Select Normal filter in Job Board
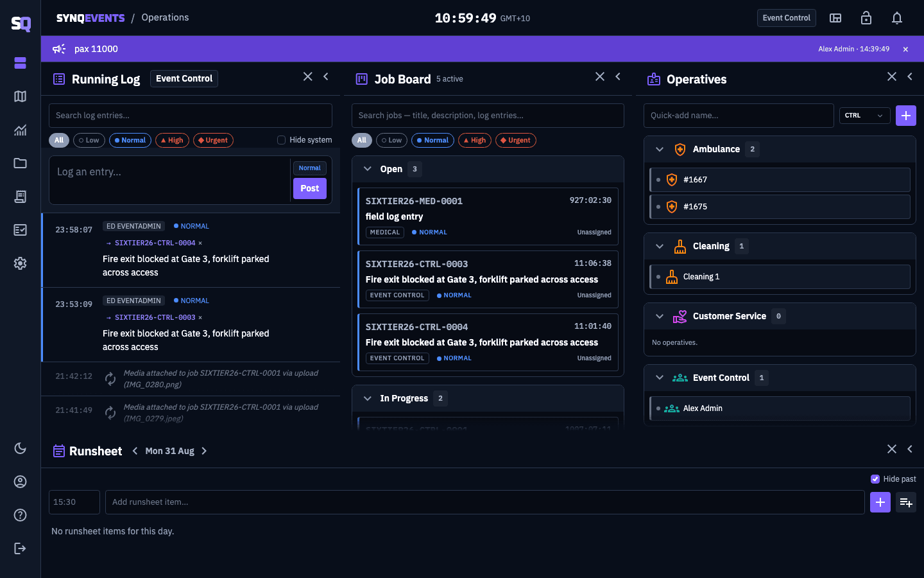 (433, 140)
